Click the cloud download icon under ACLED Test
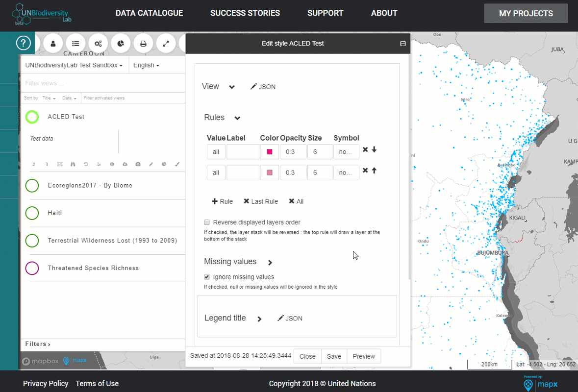The height and width of the screenshot is (392, 578). tap(125, 164)
